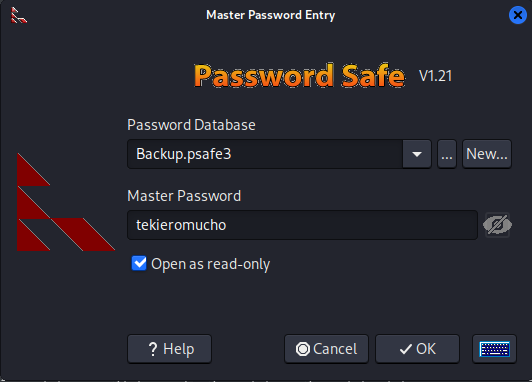Click the Password Safe orange title logo
The width and height of the screenshot is (532, 382).
click(299, 76)
